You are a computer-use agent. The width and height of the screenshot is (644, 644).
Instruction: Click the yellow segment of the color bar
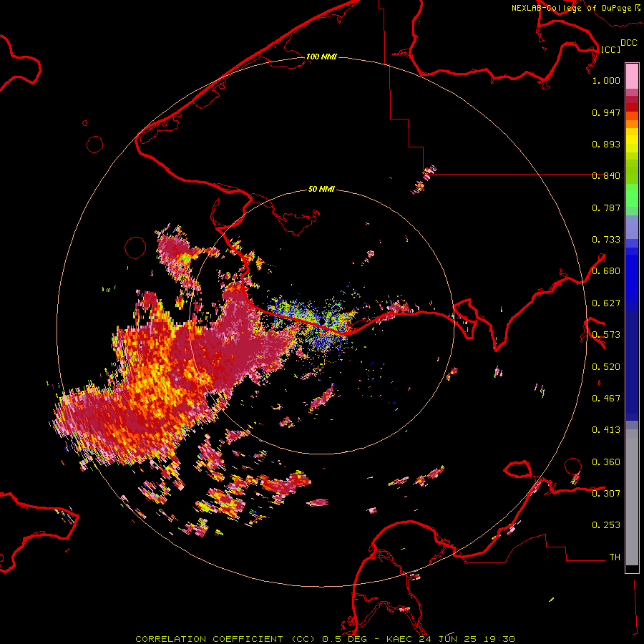pyautogui.click(x=632, y=144)
